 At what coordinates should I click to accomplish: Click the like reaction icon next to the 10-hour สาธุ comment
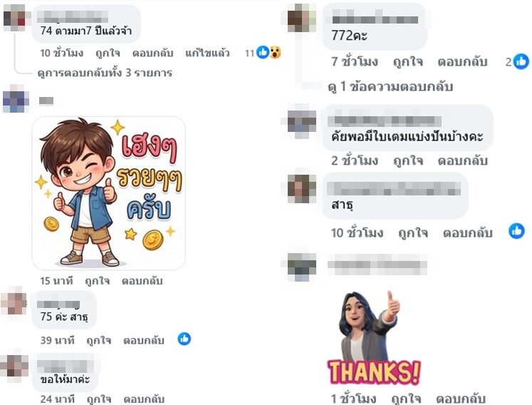coord(516,231)
